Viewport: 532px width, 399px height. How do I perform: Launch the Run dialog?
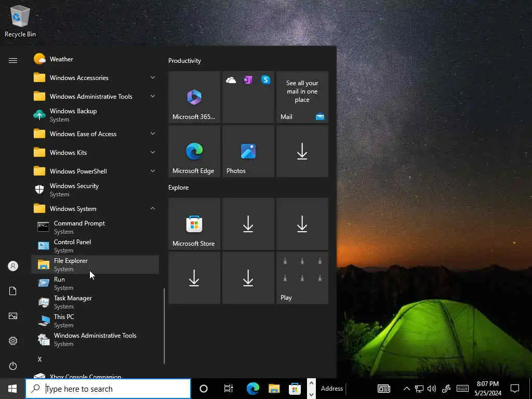click(x=95, y=283)
